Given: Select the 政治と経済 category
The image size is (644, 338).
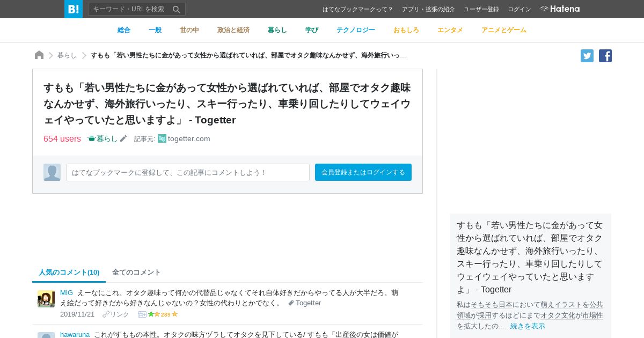Looking at the screenshot, I should (233, 30).
